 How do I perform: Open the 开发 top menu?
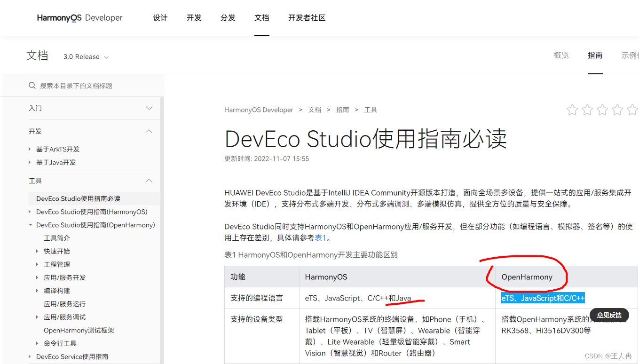[x=194, y=18]
